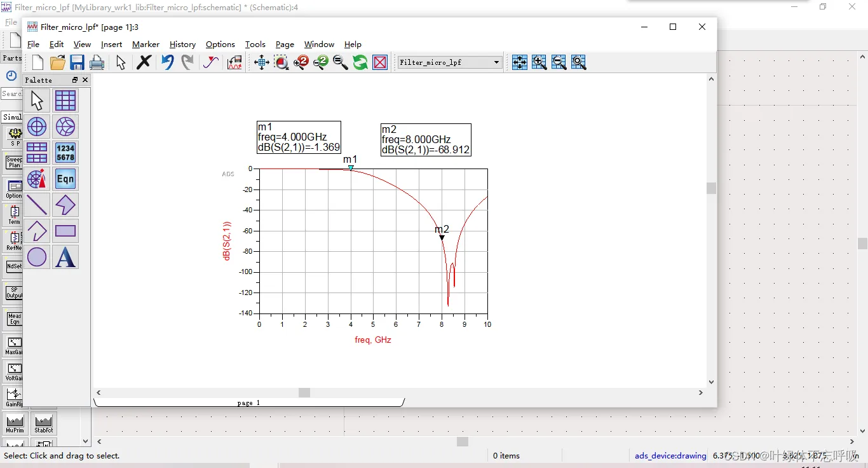Print the current page

point(97,62)
